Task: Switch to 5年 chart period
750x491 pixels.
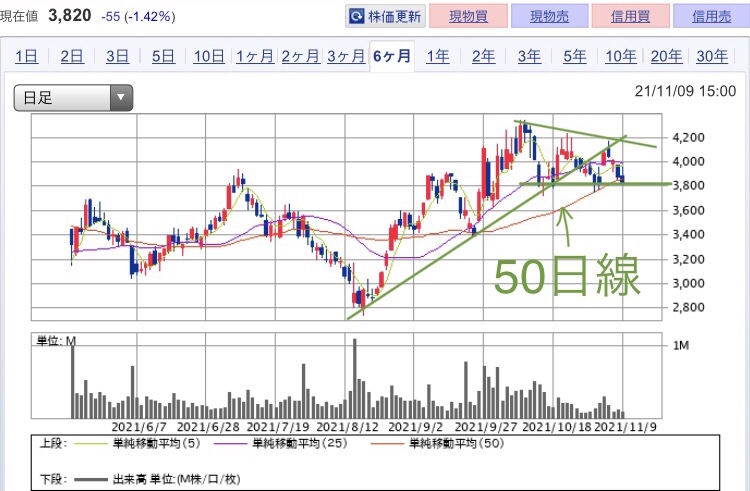Action: [574, 56]
